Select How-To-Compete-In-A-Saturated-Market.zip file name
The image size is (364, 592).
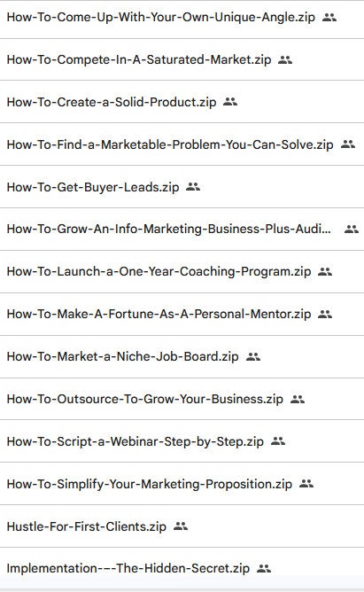139,59
